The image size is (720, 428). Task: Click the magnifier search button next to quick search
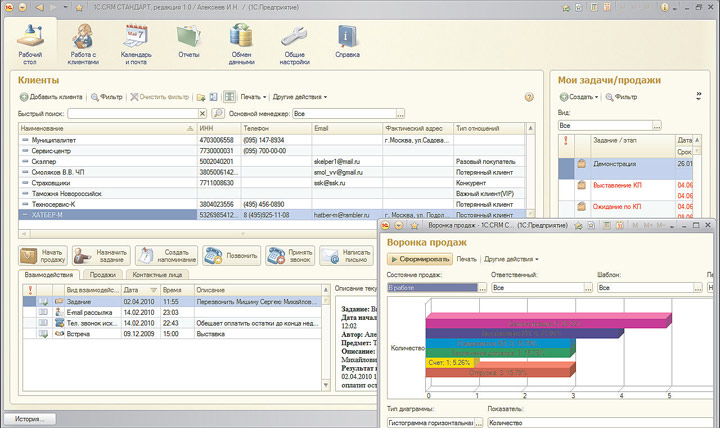coord(218,113)
